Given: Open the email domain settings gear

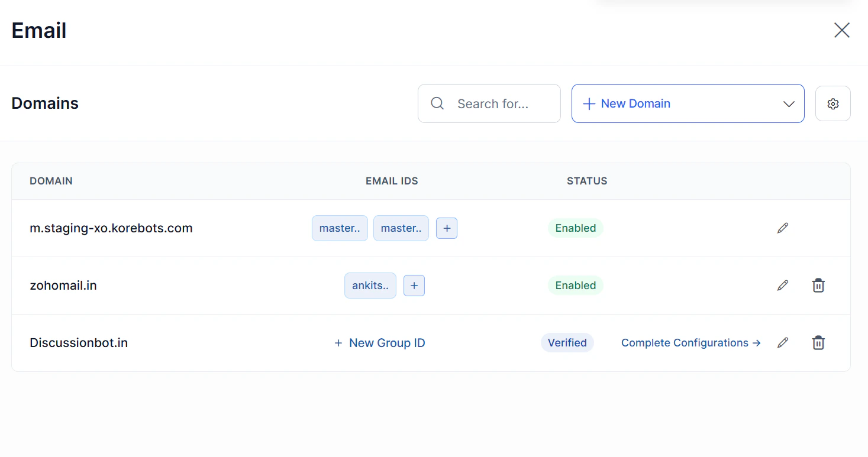Looking at the screenshot, I should (832, 103).
